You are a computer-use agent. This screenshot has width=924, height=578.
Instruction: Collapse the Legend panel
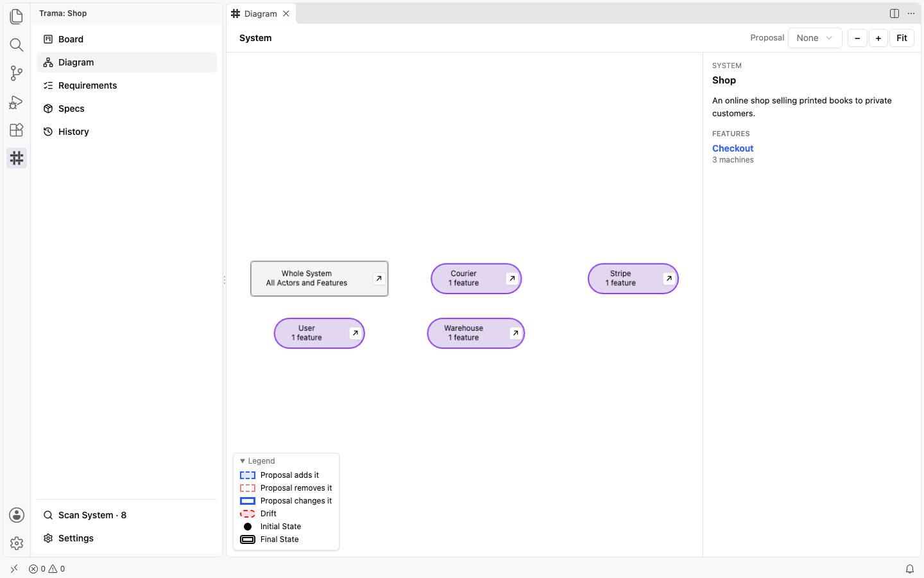pyautogui.click(x=257, y=461)
